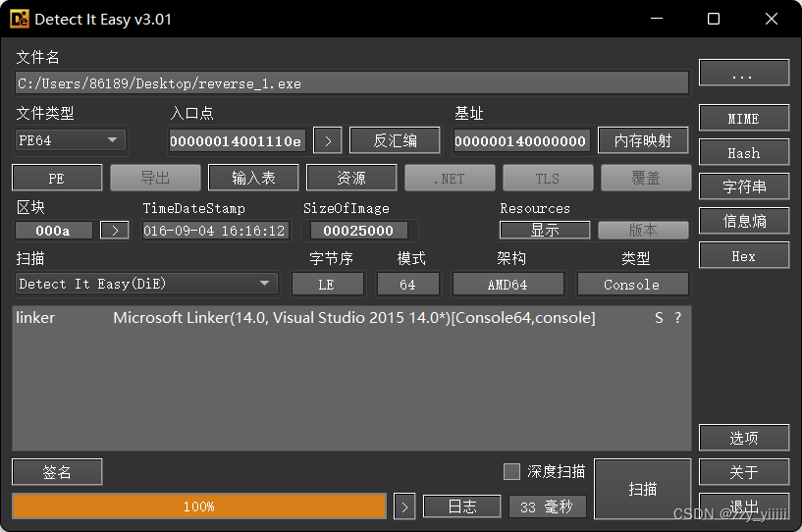Open the 内存映射 (memory map) button

click(643, 140)
